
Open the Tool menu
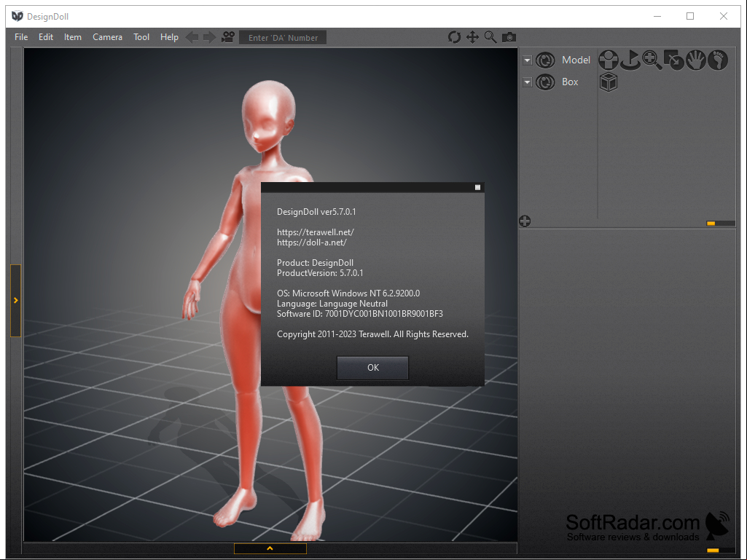[x=141, y=37]
